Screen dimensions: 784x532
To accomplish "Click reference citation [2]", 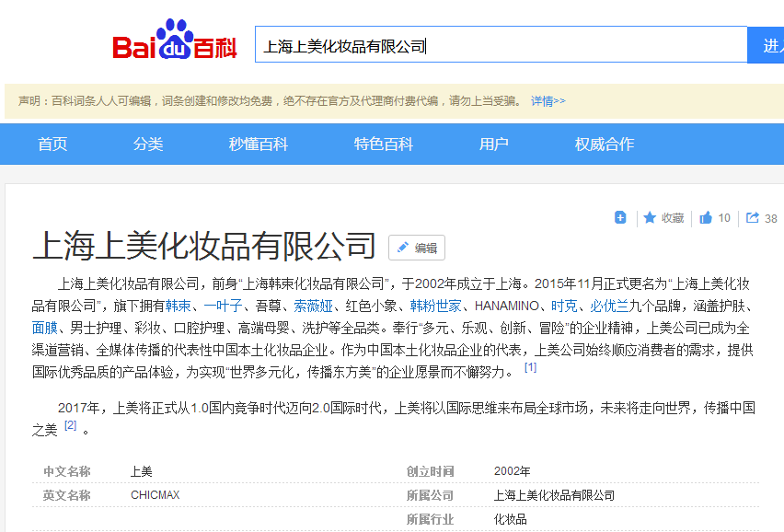I will [71, 425].
